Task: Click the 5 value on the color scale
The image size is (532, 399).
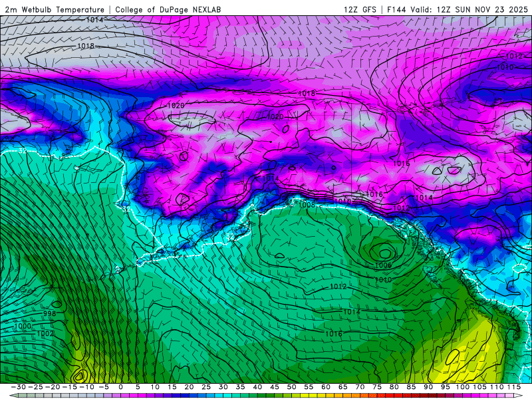Action: 138,387
